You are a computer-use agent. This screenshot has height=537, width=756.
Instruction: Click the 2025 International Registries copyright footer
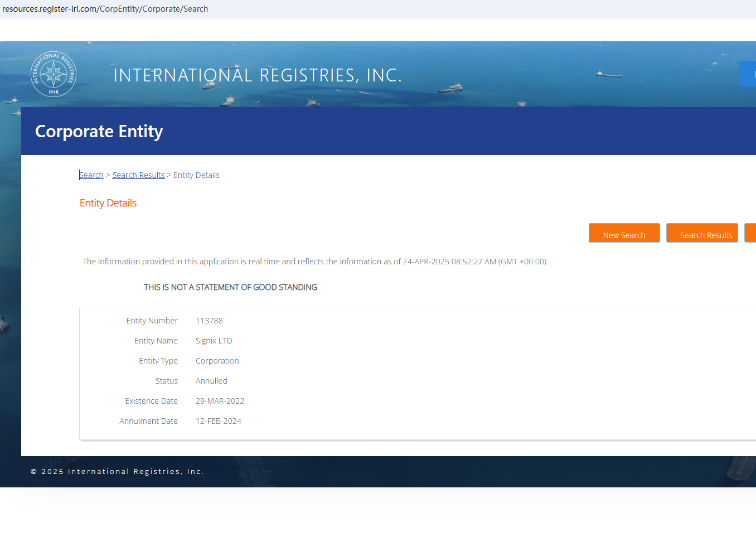coord(117,472)
